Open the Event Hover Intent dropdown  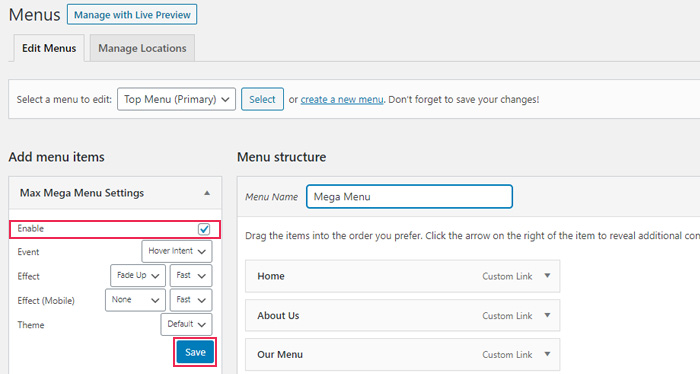[x=177, y=251]
